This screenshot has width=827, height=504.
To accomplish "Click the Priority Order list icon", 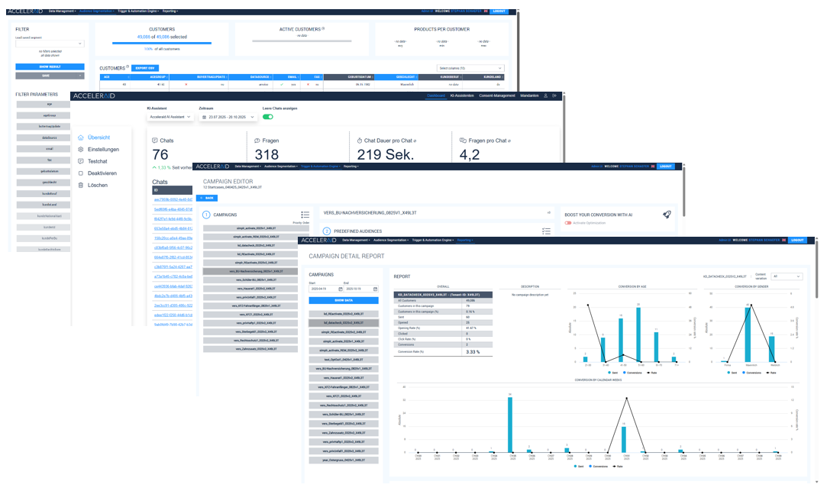I will click(x=305, y=215).
